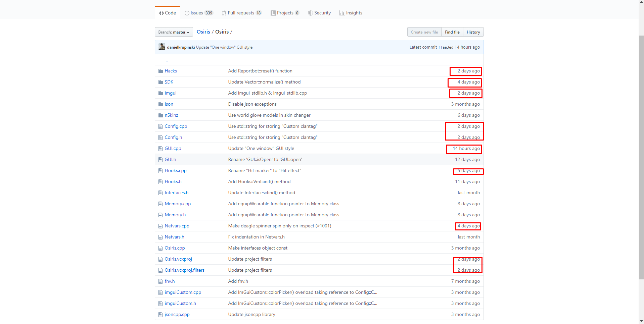Click the file icon next to Hooks.h

[160, 182]
